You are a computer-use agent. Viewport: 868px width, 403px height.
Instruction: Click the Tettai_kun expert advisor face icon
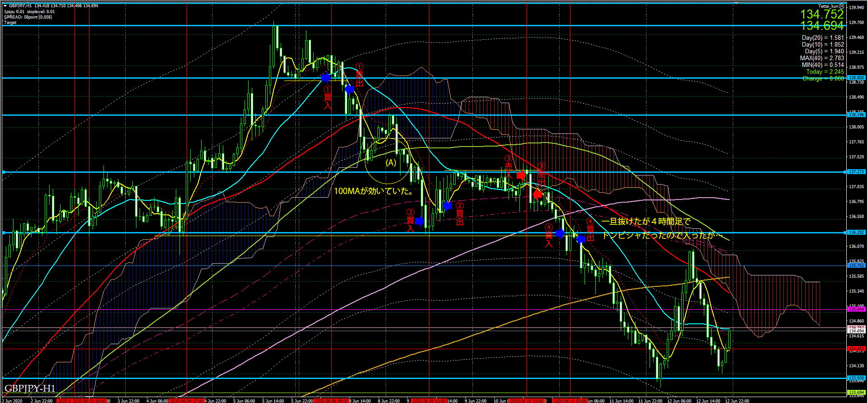841,6
